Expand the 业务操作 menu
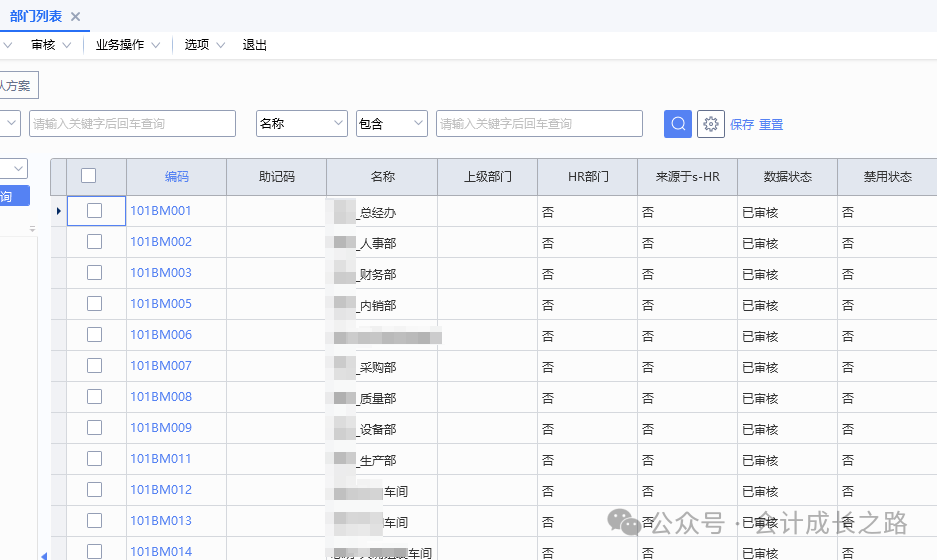 point(127,45)
